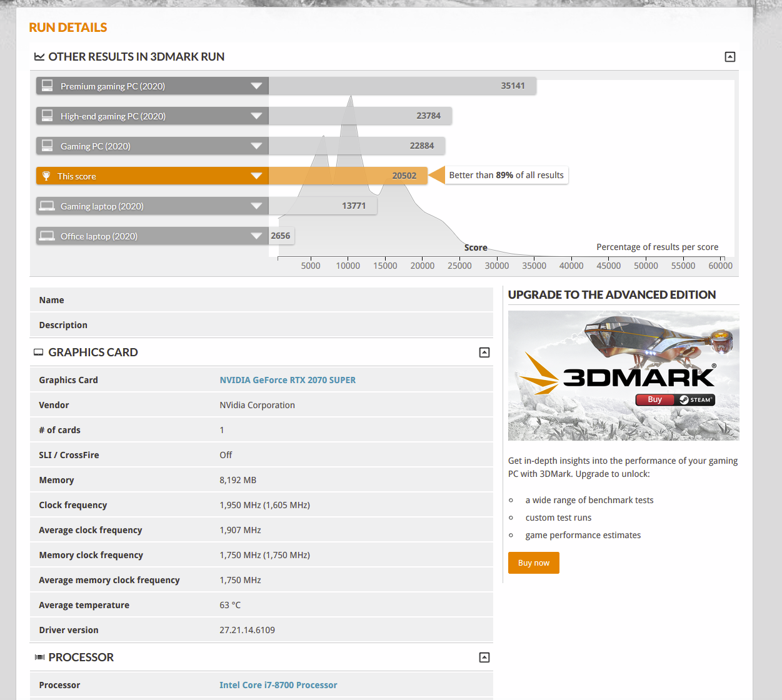Expand the Gaming PC (2020) dropdown arrow

pyautogui.click(x=256, y=146)
